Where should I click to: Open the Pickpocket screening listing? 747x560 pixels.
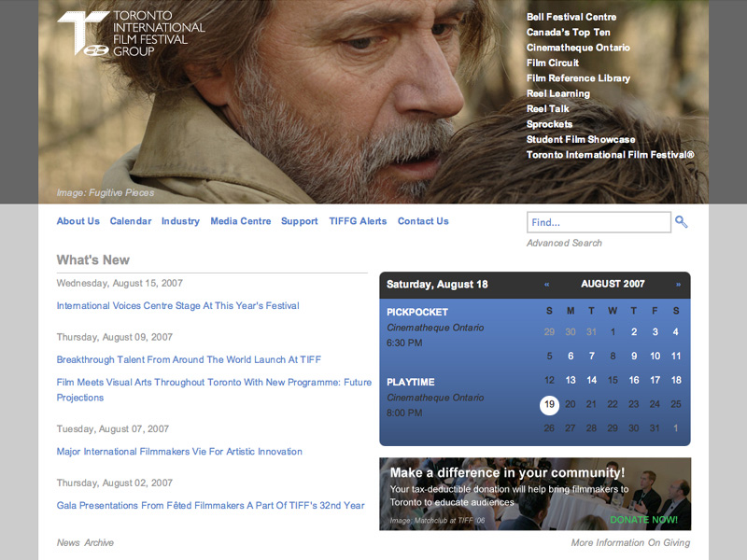point(417,312)
